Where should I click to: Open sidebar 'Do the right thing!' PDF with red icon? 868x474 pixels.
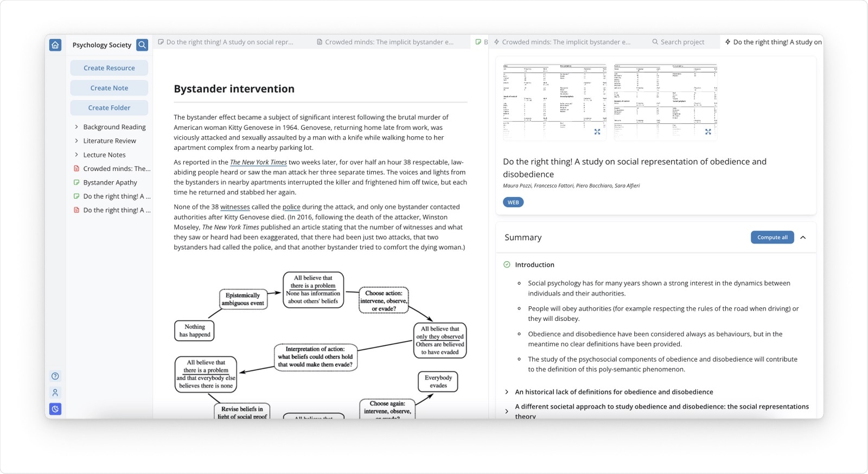[x=112, y=210]
